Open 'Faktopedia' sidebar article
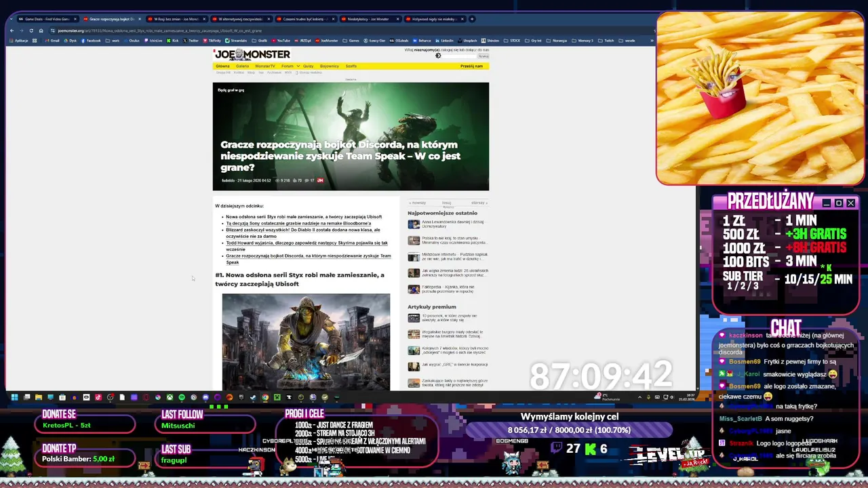The width and height of the screenshot is (868, 488). (x=448, y=289)
